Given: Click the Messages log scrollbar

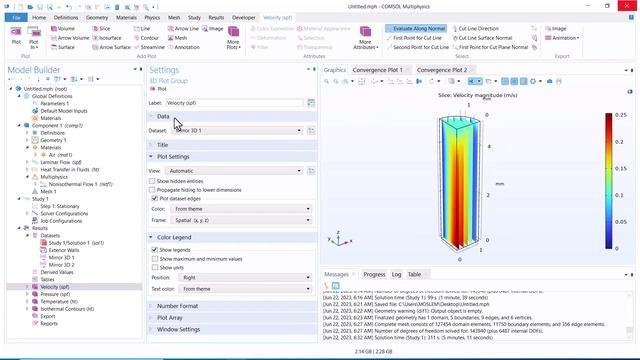Looking at the screenshot, I should pos(629,316).
